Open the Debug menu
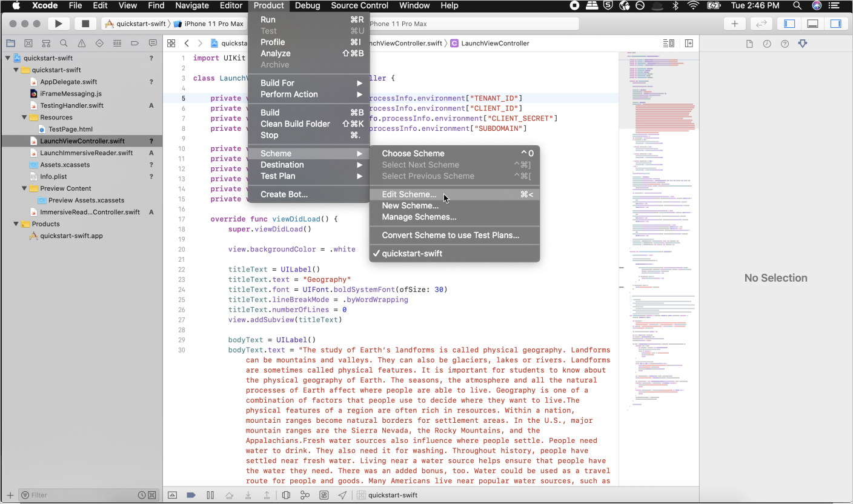Image resolution: width=853 pixels, height=504 pixels. coord(307,5)
